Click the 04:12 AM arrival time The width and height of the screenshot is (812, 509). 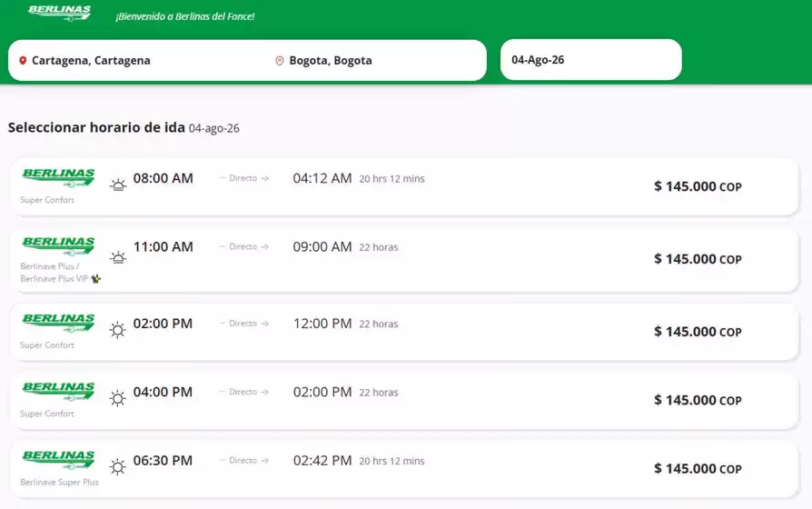click(x=322, y=178)
